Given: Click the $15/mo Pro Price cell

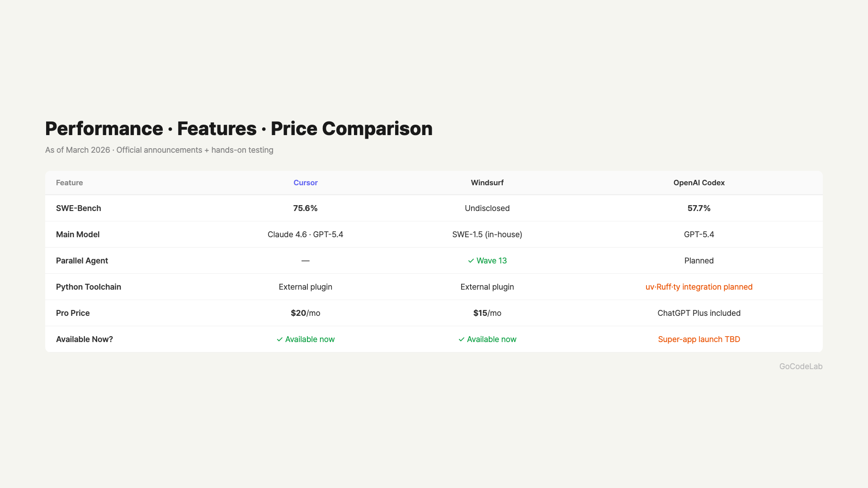Looking at the screenshot, I should point(487,313).
